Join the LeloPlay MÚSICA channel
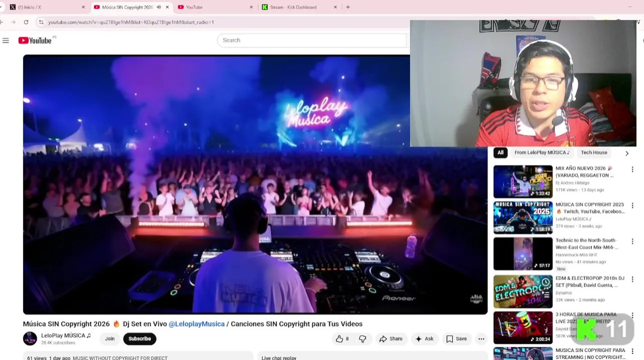Image resolution: width=644 pixels, height=360 pixels. click(x=110, y=339)
